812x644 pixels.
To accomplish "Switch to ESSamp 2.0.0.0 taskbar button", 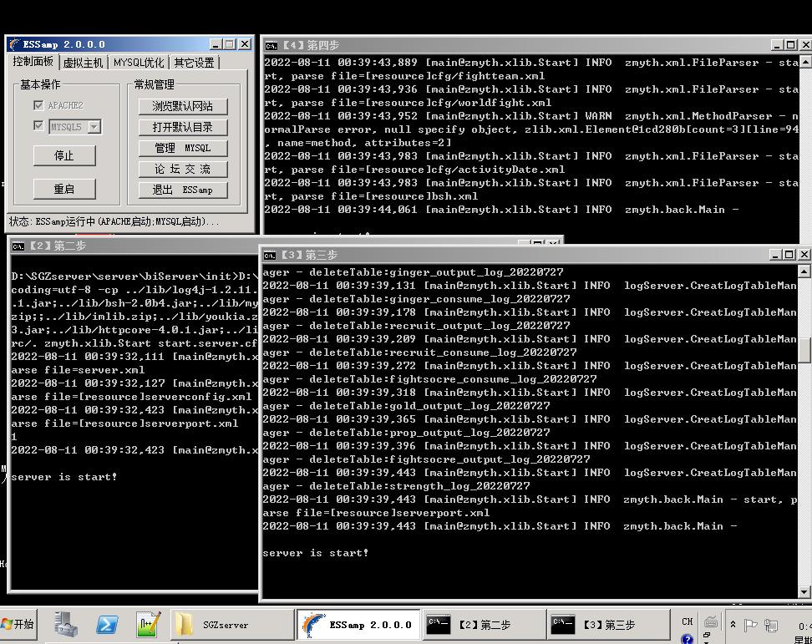I will (359, 625).
